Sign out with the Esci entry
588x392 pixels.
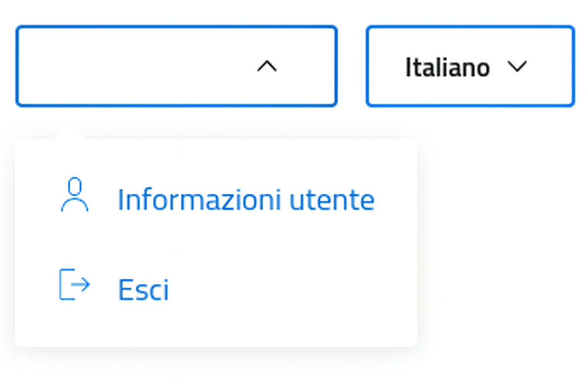pos(115,288)
